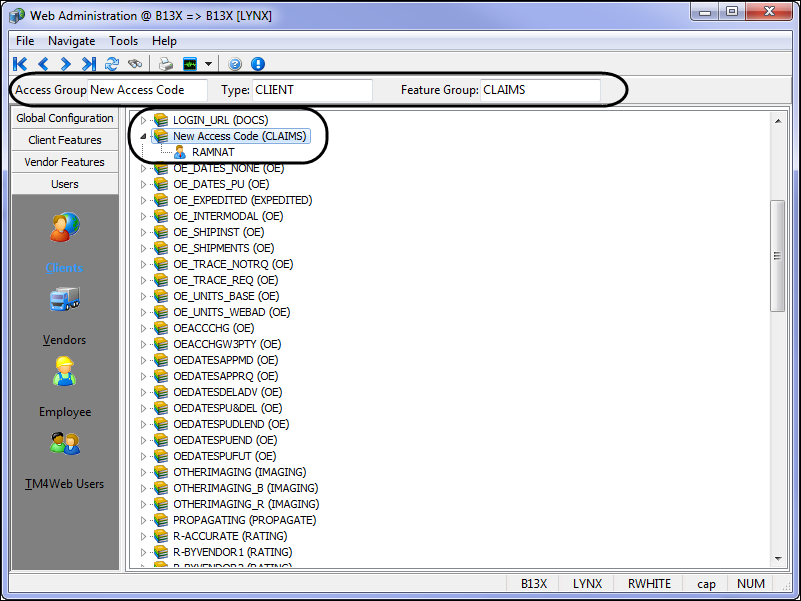
Task: Select the Clients label link
Action: [x=64, y=268]
